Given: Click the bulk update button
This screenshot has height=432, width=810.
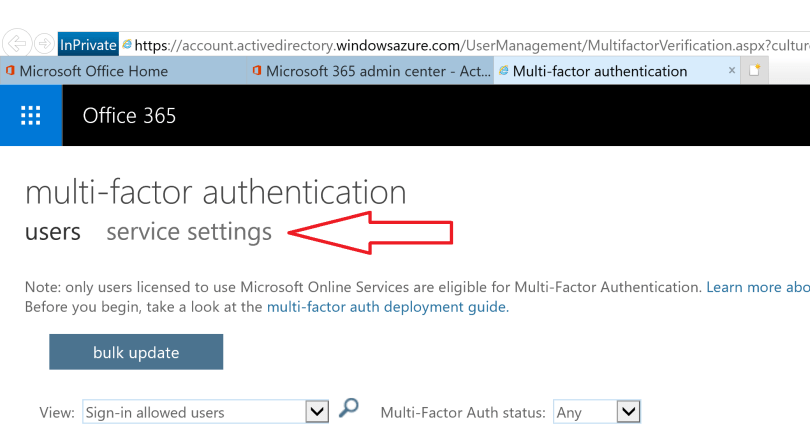Looking at the screenshot, I should [x=136, y=352].
